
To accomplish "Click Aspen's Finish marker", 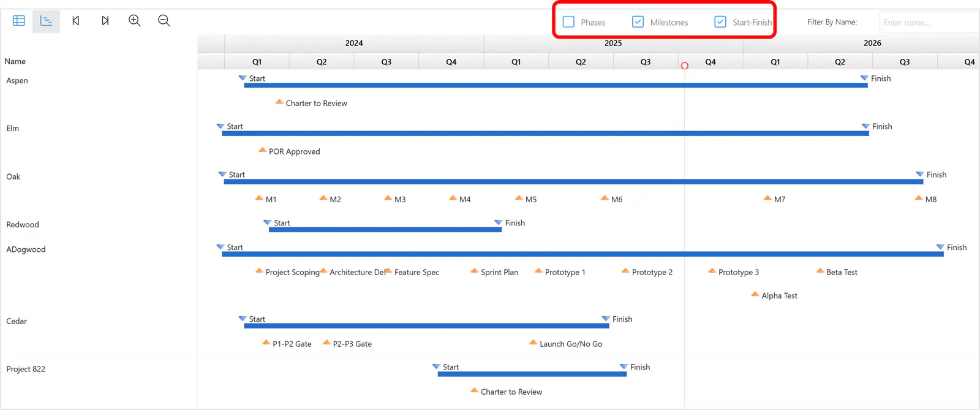I will (864, 78).
